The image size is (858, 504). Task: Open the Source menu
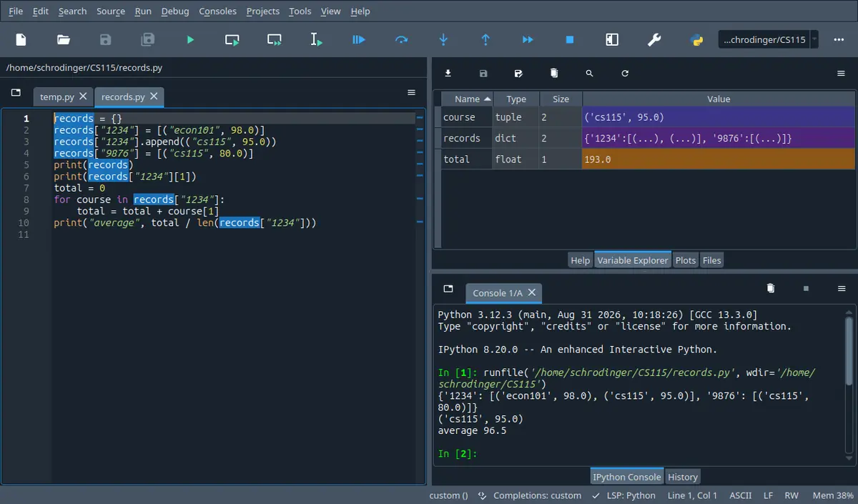[x=111, y=11]
